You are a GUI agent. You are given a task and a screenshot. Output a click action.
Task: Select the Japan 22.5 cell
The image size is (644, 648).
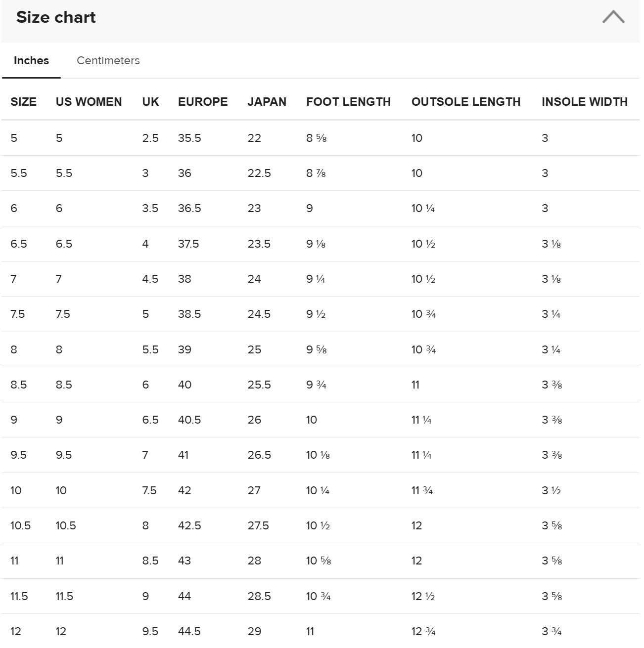tap(259, 173)
